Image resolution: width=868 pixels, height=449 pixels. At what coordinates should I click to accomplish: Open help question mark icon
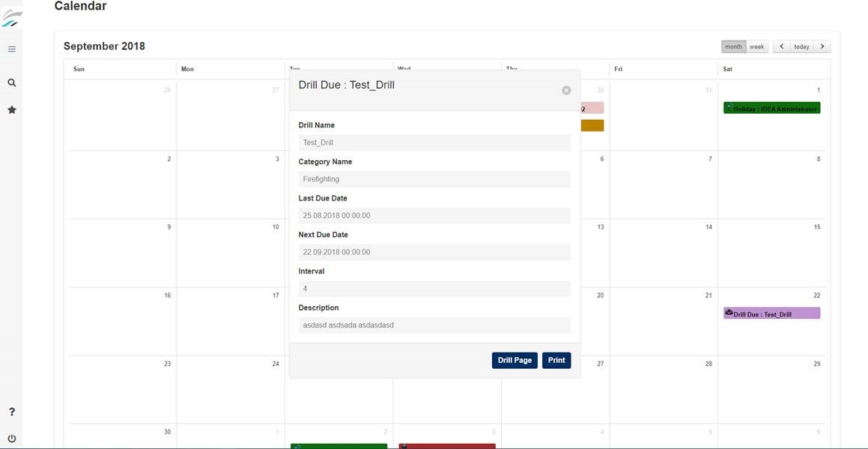[12, 412]
